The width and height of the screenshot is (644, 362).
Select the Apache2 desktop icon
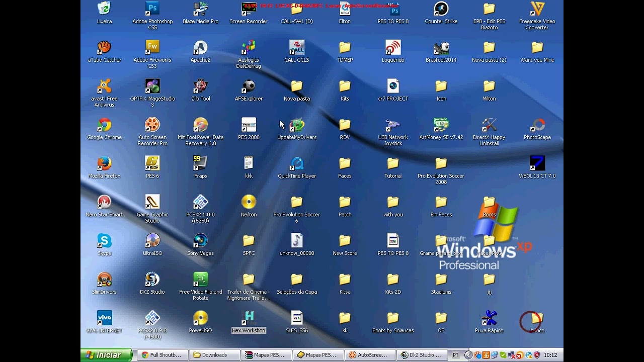tap(200, 47)
